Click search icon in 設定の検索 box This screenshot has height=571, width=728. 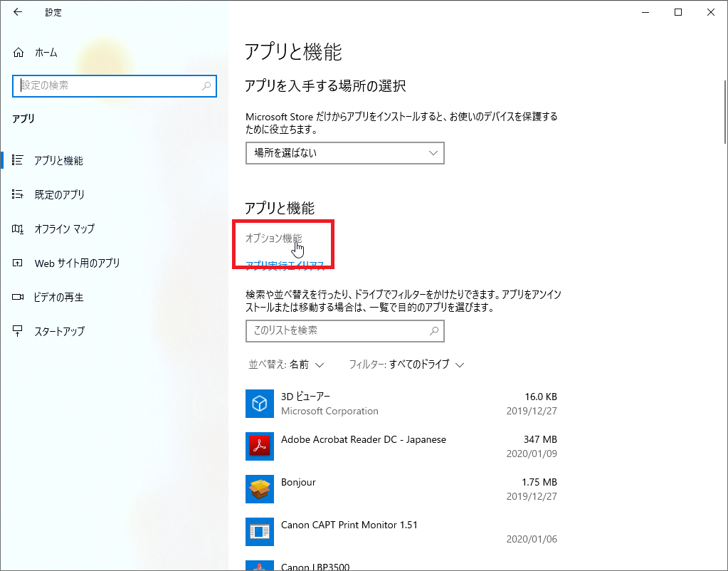tap(206, 86)
